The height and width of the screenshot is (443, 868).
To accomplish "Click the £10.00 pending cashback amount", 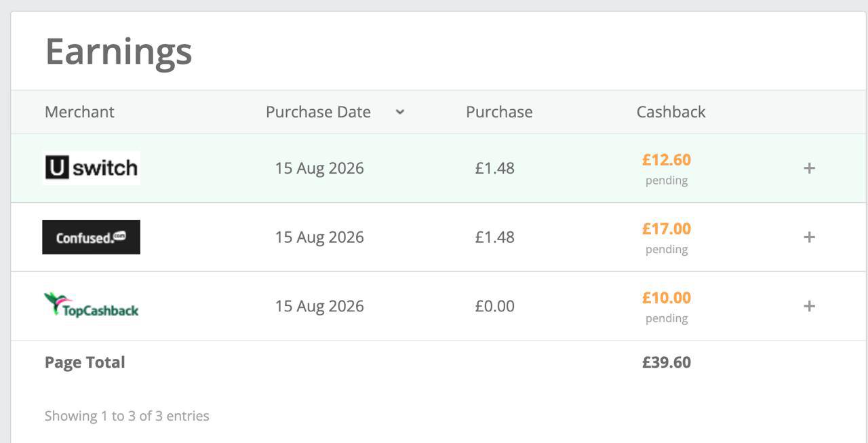I will (667, 298).
